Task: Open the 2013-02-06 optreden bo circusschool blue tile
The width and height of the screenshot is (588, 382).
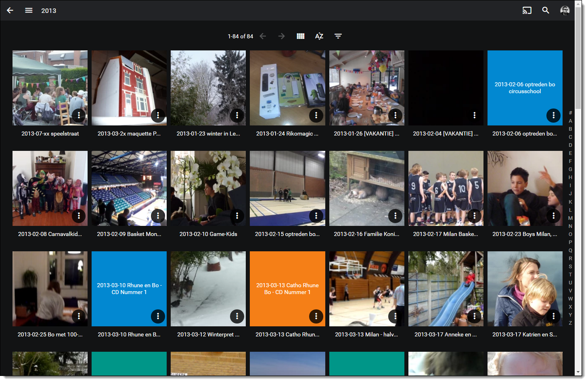Action: tap(525, 88)
